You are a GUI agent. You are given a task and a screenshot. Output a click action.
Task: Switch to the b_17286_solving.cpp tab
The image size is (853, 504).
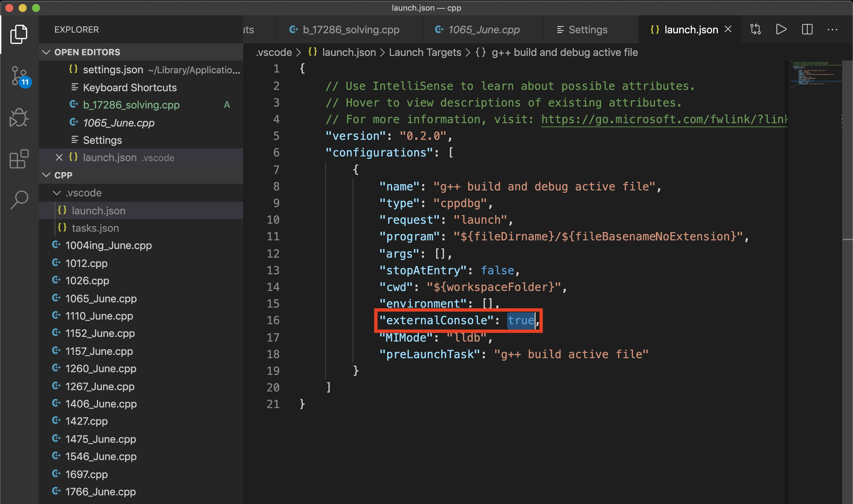pyautogui.click(x=350, y=30)
